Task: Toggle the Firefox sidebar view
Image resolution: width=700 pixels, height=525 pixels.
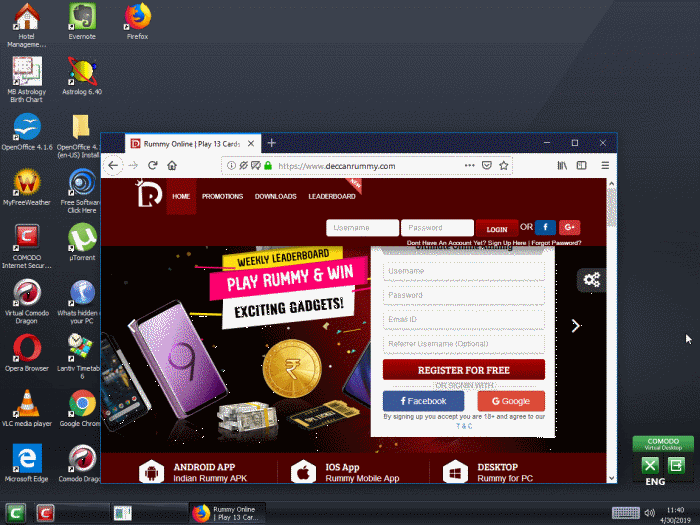Action: click(581, 166)
